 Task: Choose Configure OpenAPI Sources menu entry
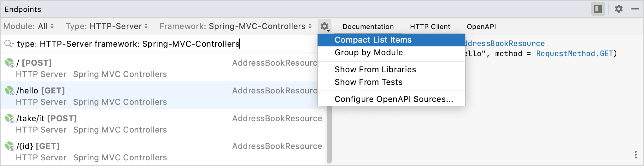point(394,99)
